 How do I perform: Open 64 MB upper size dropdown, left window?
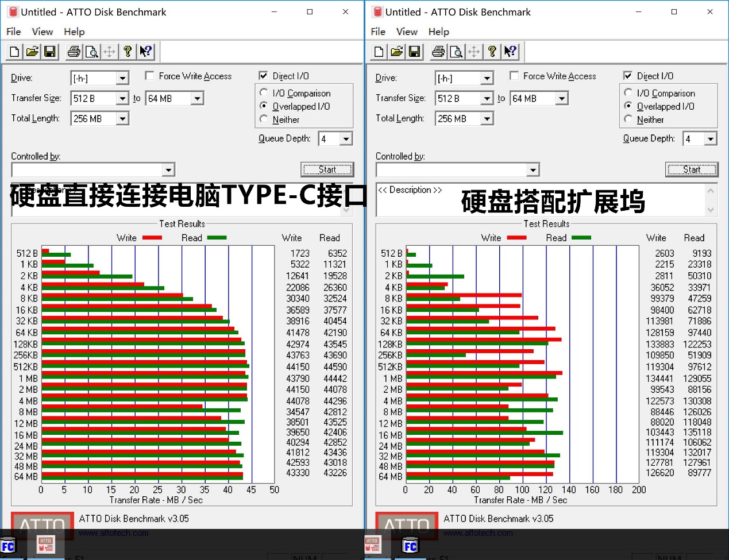click(x=197, y=99)
